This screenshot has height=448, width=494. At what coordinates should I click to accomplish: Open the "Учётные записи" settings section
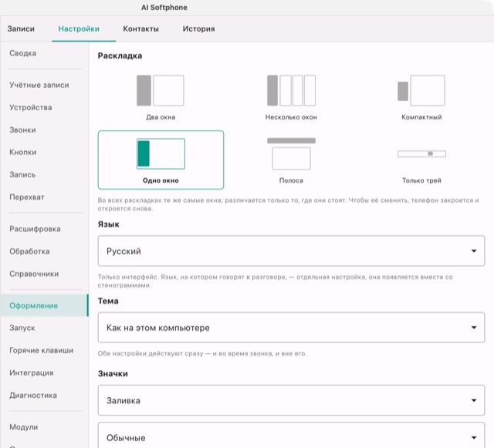click(45, 85)
